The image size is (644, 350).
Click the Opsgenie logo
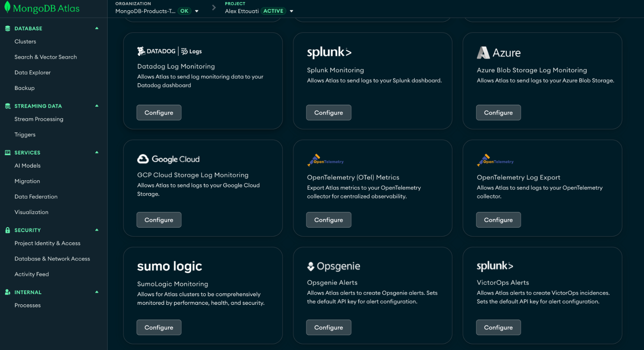click(333, 266)
